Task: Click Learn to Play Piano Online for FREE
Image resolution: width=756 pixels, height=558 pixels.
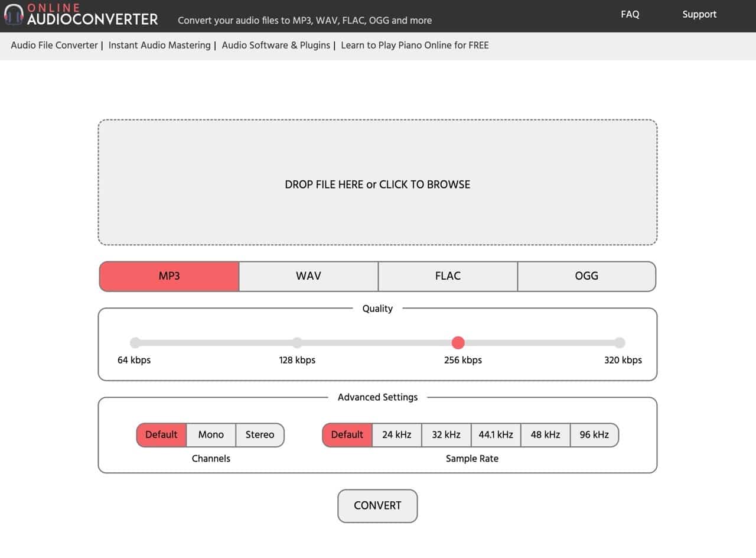Action: 416,45
